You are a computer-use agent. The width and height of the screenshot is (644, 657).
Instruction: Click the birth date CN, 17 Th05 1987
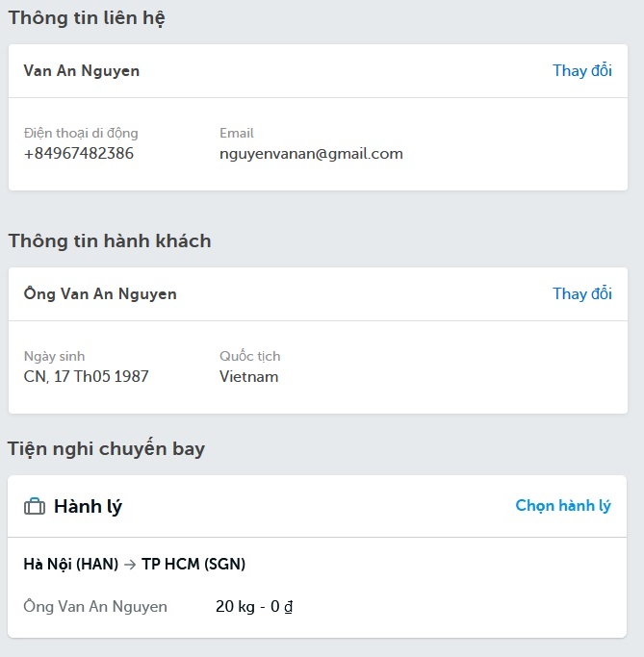point(86,376)
